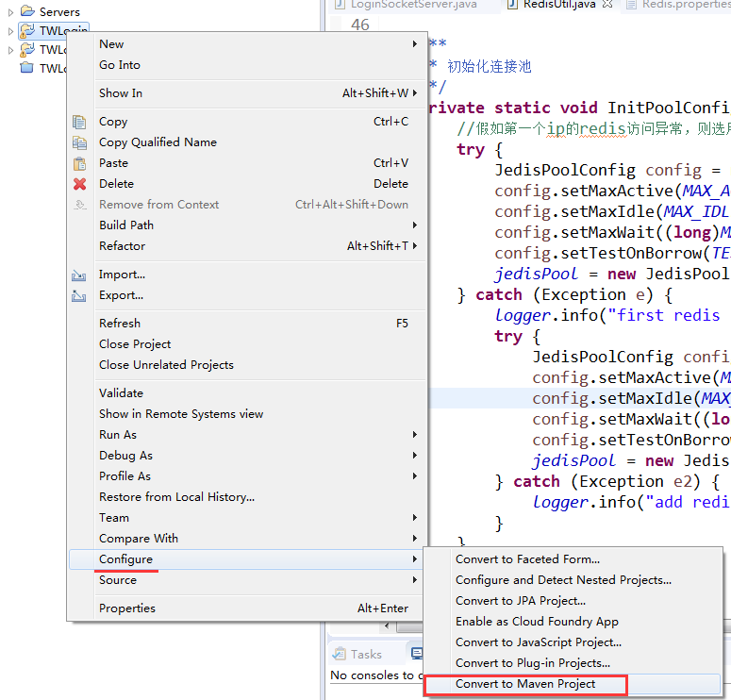Choose Convert to JPA Project
Image resolution: width=731 pixels, height=700 pixels.
coord(520,601)
